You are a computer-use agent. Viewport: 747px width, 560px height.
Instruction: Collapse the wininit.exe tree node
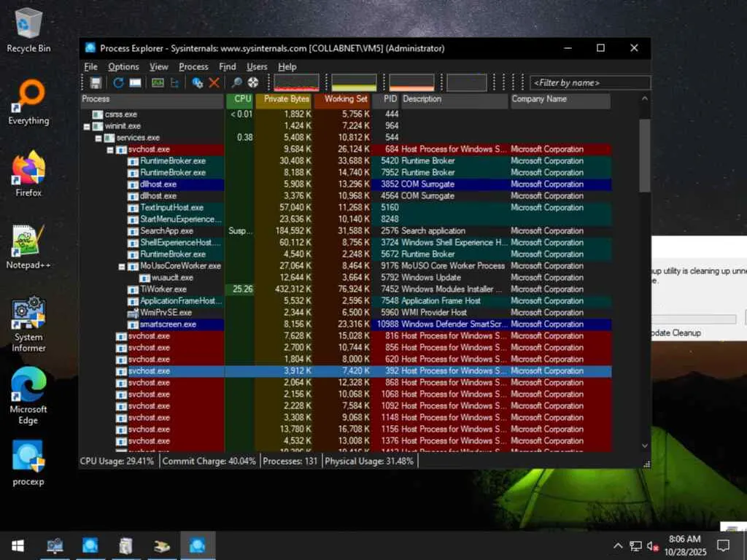click(x=87, y=126)
